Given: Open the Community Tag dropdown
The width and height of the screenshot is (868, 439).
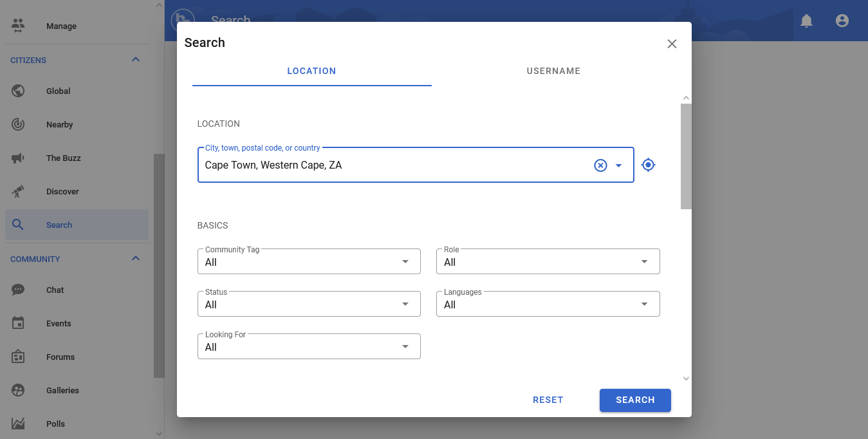Looking at the screenshot, I should (x=309, y=261).
